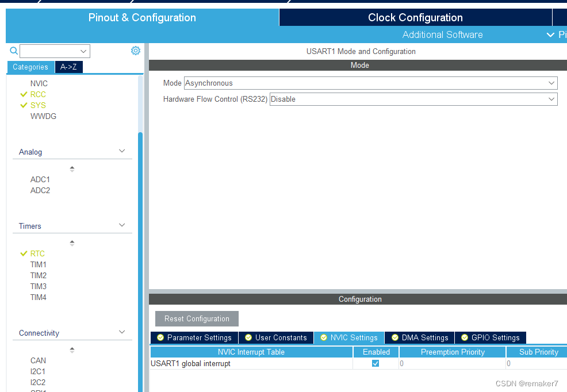Viewport: 567px width, 392px height.
Task: Select SYS peripheral
Action: click(38, 105)
